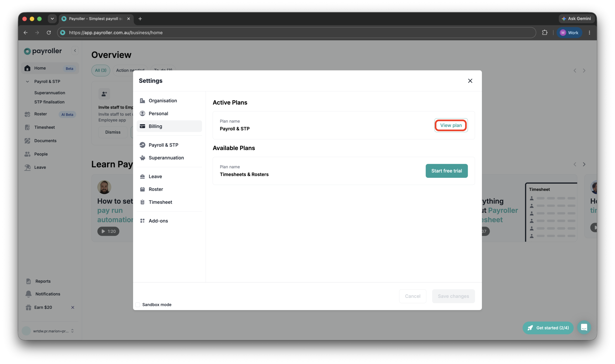
Task: View site information icon in address bar
Action: tap(63, 33)
